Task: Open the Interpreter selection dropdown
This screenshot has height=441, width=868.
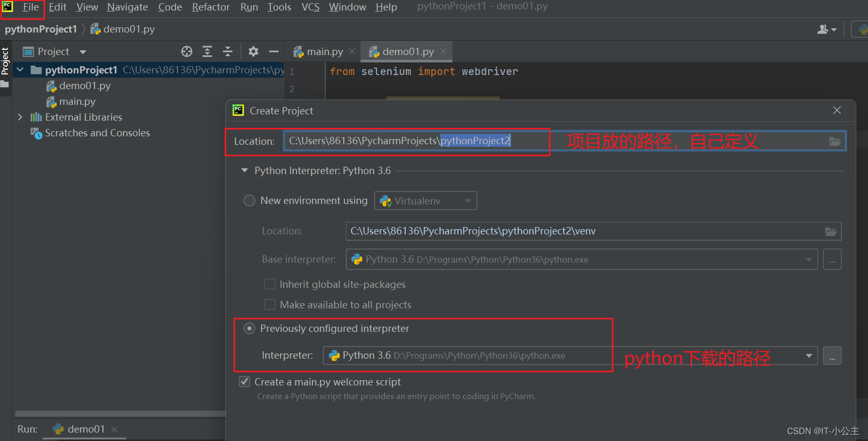Action: (570, 356)
